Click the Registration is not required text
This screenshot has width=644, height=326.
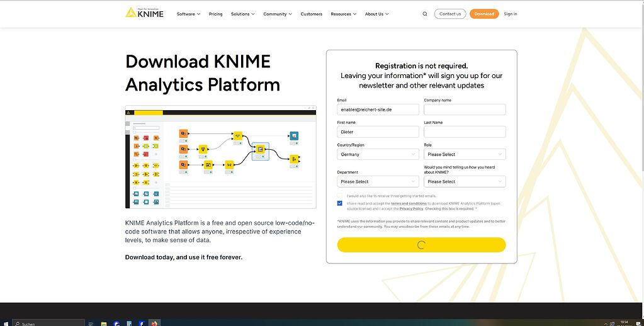[x=421, y=65]
